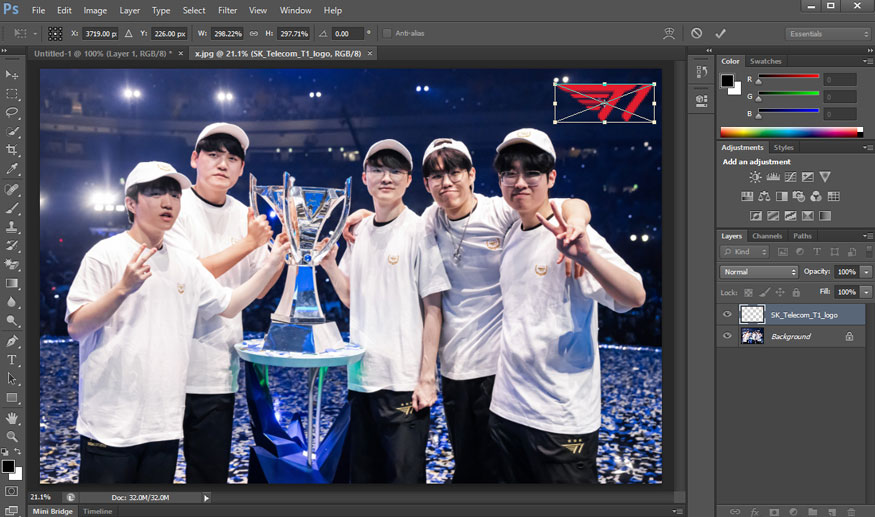
Task: Select the Rectangle shape tool
Action: [11, 398]
